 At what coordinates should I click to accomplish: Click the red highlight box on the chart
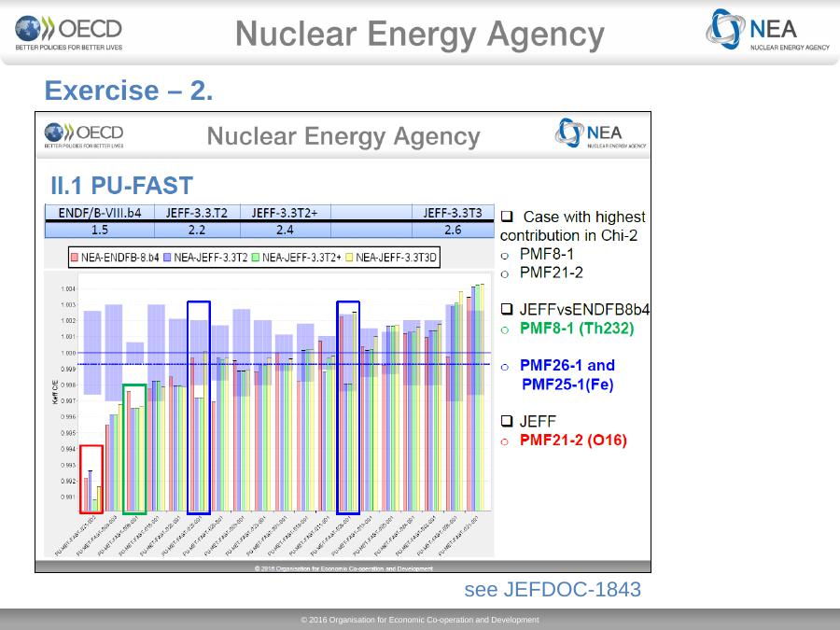click(91, 479)
